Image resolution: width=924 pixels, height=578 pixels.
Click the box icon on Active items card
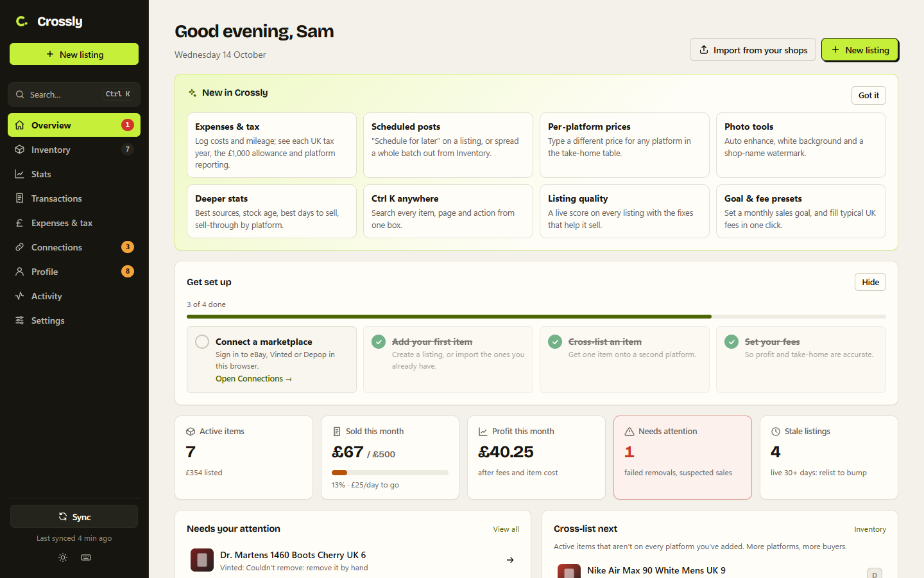click(191, 432)
